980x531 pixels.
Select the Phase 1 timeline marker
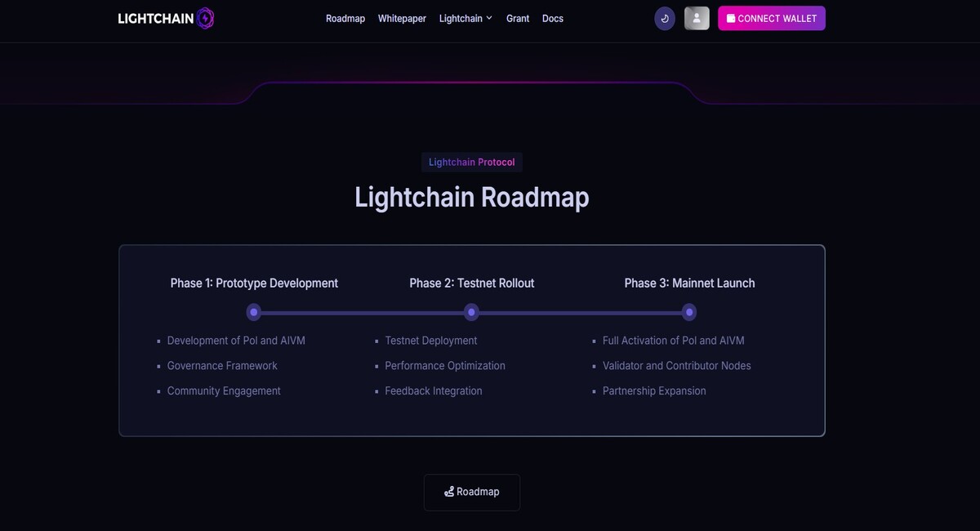(x=254, y=312)
